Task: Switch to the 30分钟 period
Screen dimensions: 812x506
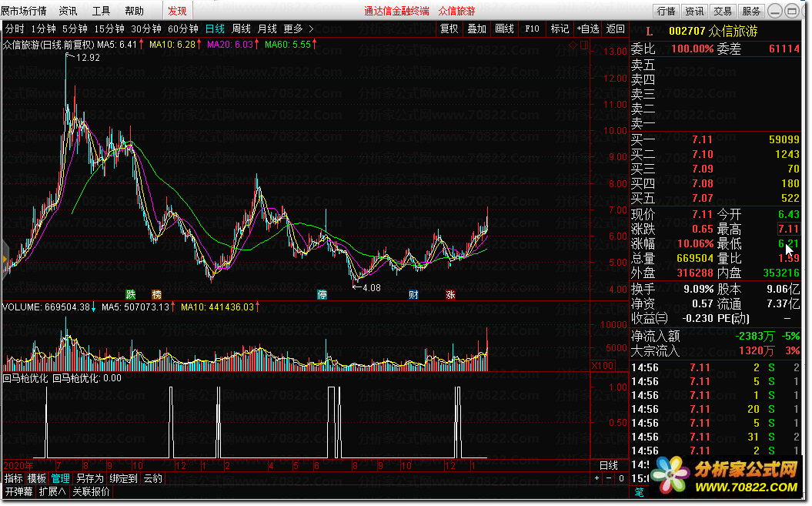Action: coord(146,29)
